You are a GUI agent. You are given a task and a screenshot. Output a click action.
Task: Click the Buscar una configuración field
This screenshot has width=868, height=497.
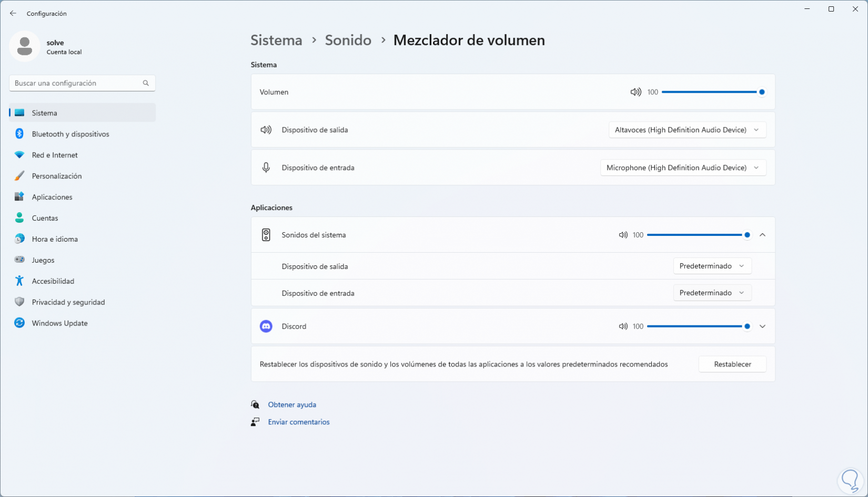tap(76, 83)
